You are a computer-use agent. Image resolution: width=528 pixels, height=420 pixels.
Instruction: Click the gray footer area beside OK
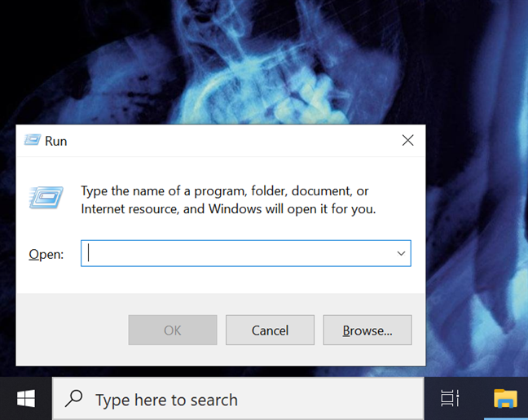point(73,330)
